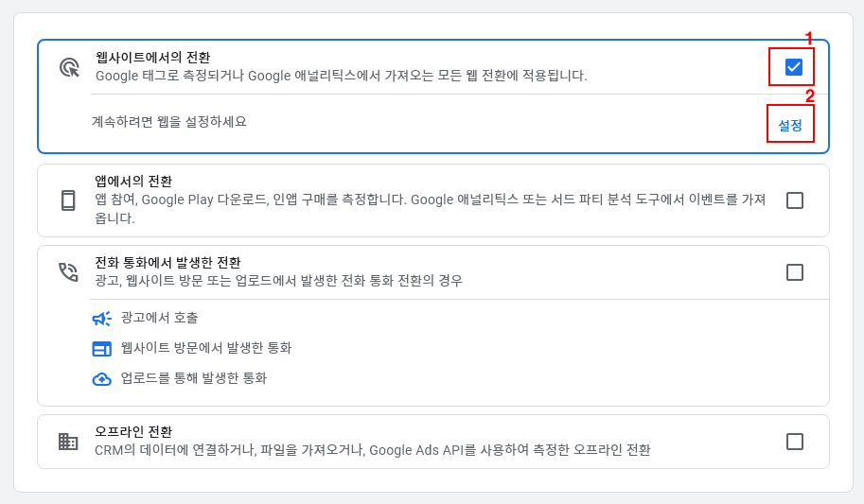This screenshot has width=864, height=504.
Task: Select the 앱에서의 전환 card title
Action: click(133, 181)
